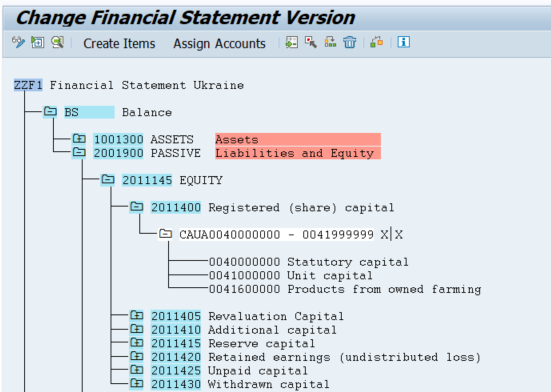This screenshot has height=392, width=551.
Task: Click the Create Items button
Action: (119, 44)
